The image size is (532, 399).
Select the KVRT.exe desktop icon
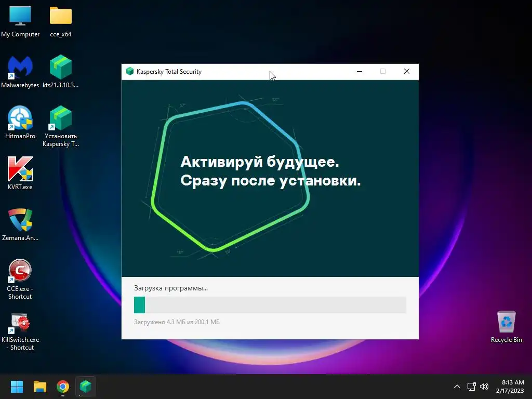[20, 173]
